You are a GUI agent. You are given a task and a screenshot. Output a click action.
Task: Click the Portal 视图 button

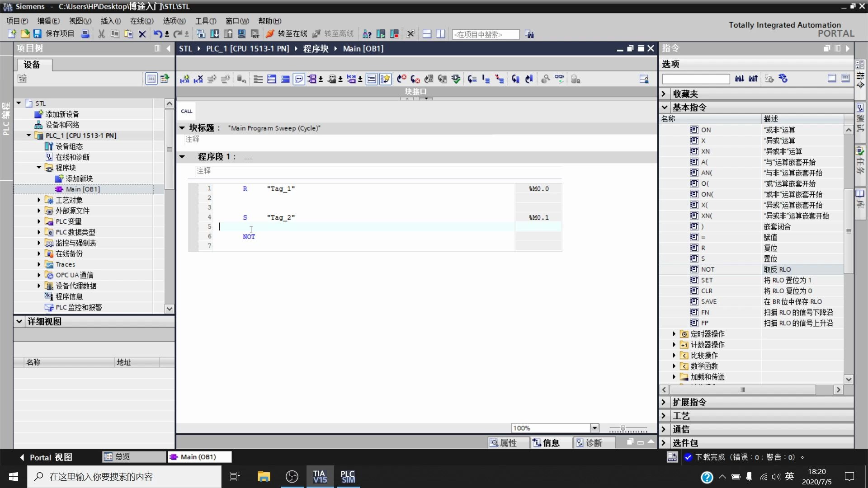pos(46,457)
